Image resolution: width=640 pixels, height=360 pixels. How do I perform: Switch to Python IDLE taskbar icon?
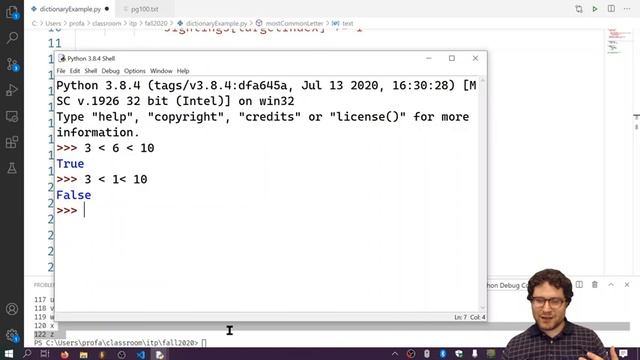point(160,354)
